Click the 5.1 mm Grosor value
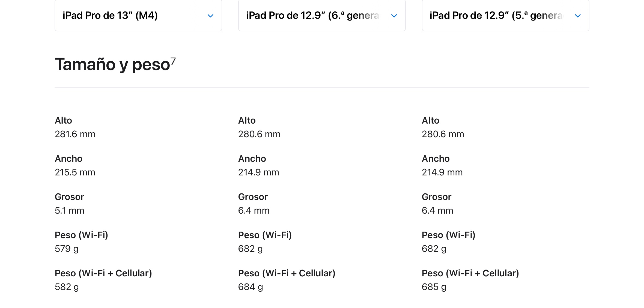The height and width of the screenshot is (308, 644). 69,211
